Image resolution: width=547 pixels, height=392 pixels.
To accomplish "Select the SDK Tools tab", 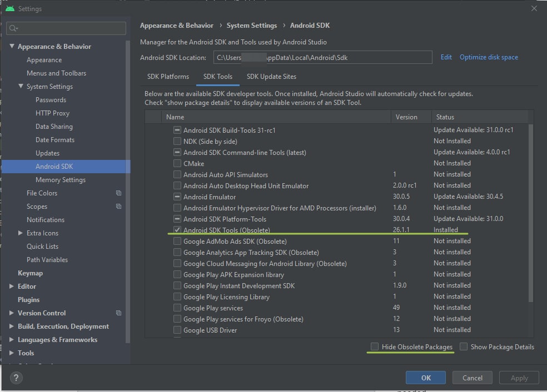I will (218, 77).
